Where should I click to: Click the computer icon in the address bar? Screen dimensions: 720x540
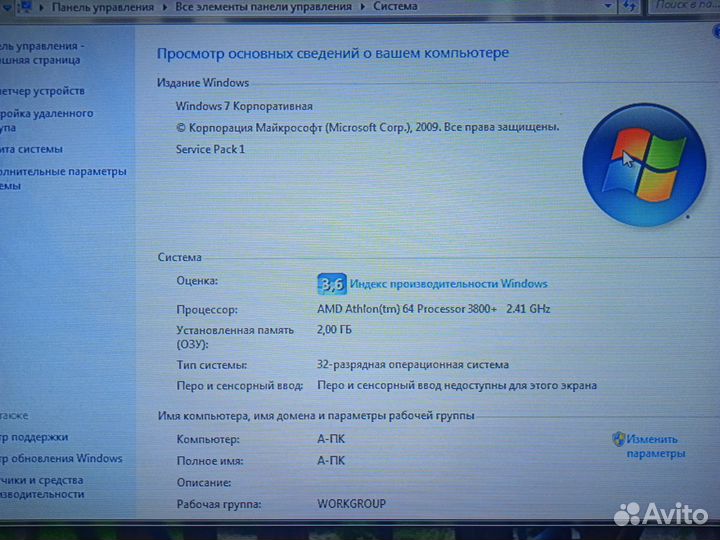26,6
